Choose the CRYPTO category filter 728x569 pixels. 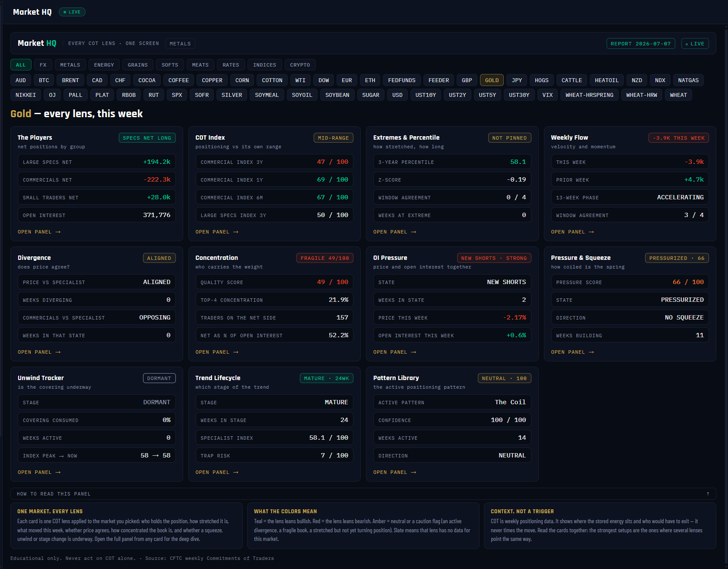click(x=300, y=65)
